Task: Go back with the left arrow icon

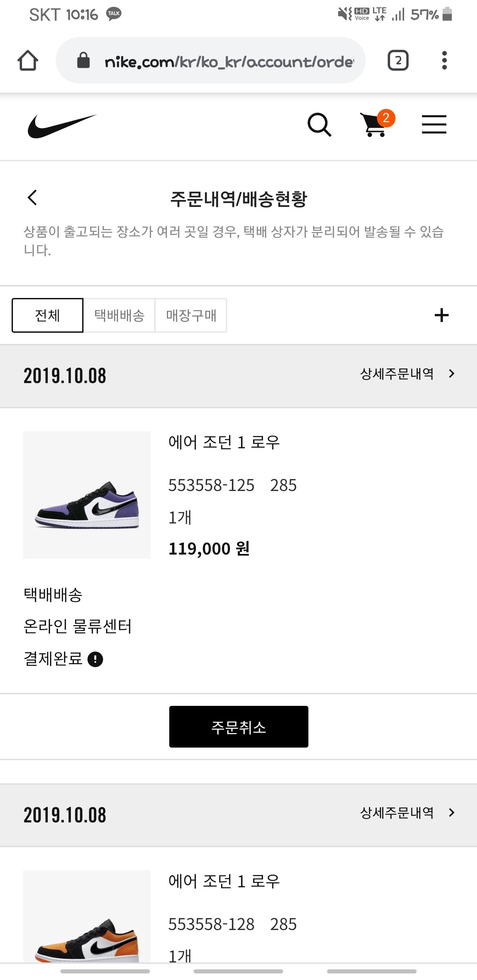Action: click(32, 198)
